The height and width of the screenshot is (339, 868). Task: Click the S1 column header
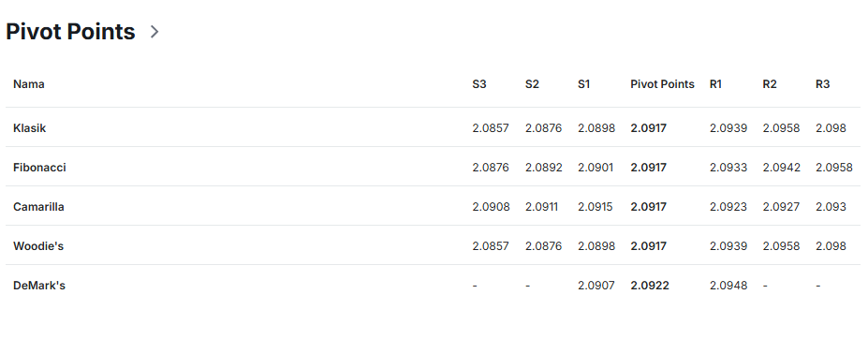[584, 84]
